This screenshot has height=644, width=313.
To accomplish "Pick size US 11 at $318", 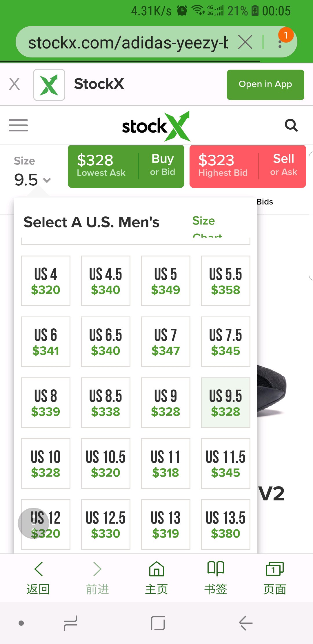I will click(x=165, y=464).
